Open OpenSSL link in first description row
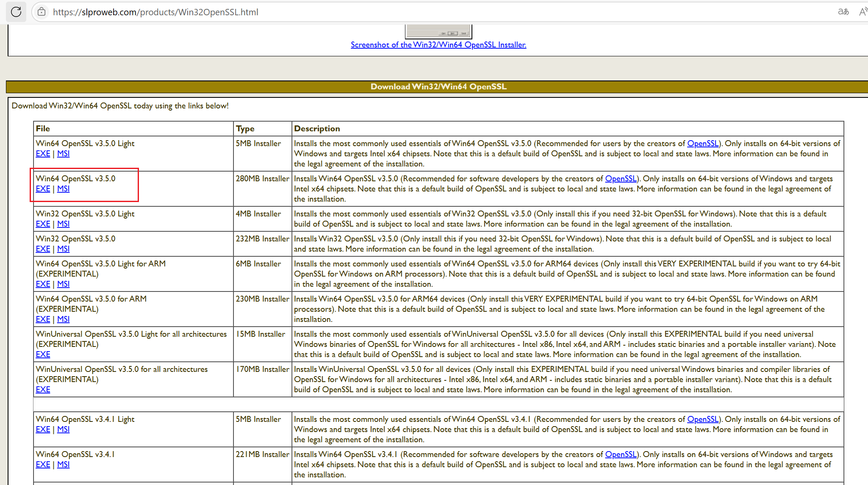868x485 pixels. pos(702,144)
